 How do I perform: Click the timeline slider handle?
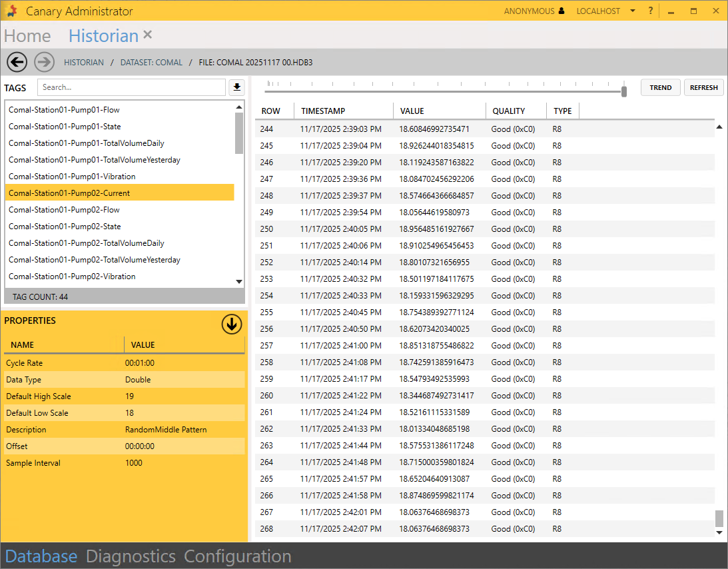pyautogui.click(x=624, y=91)
